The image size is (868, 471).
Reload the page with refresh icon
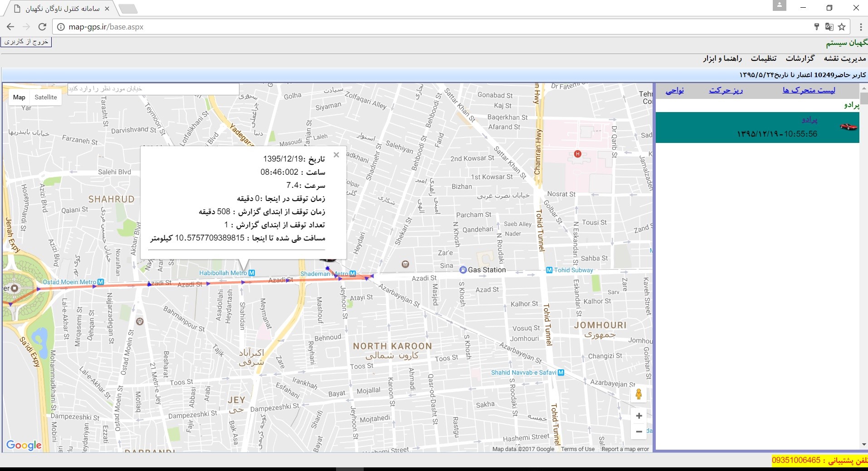(x=42, y=27)
